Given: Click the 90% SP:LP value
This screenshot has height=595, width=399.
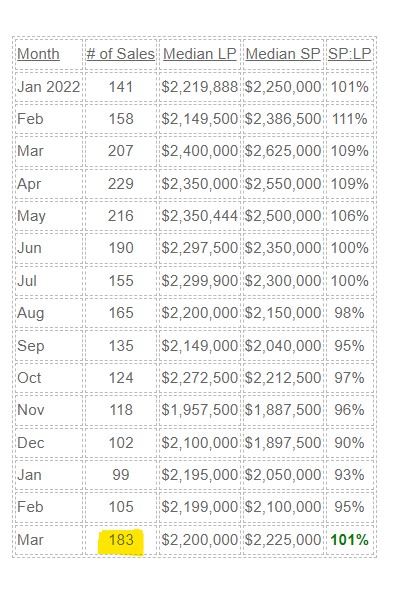Looking at the screenshot, I should (350, 443).
